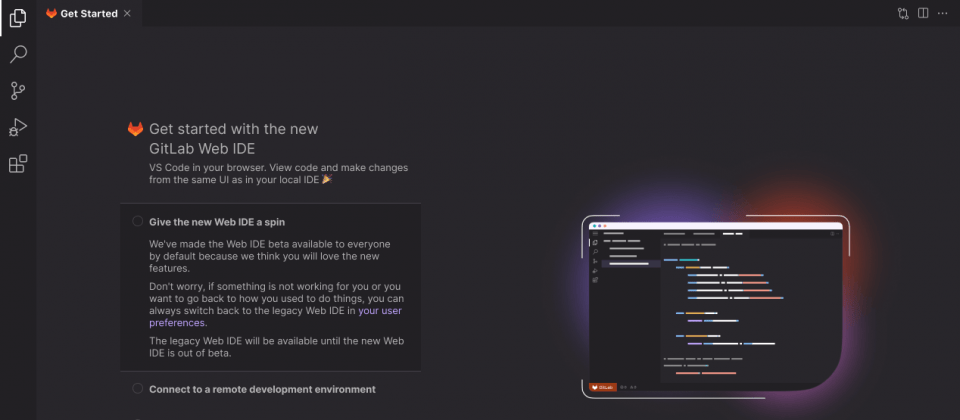Image resolution: width=960 pixels, height=420 pixels.
Task: Open the Run and Debug view
Action: pos(18,127)
